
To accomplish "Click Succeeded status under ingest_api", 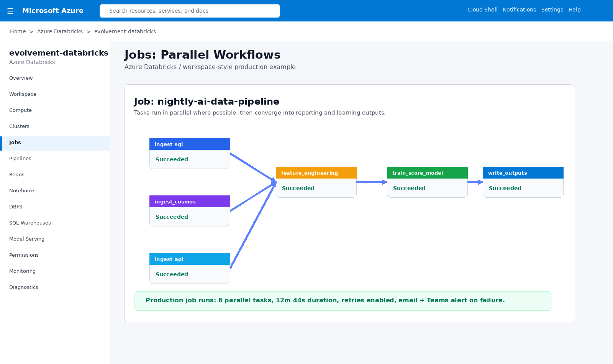I will coord(172,274).
